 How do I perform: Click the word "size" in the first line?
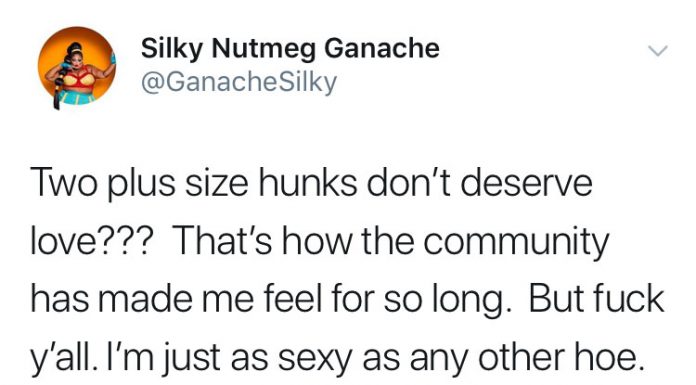(217, 183)
